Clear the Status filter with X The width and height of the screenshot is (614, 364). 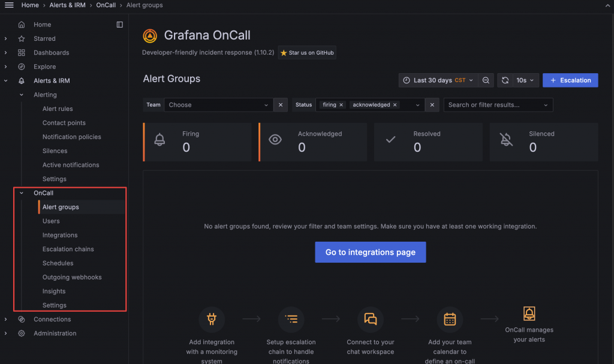(432, 105)
